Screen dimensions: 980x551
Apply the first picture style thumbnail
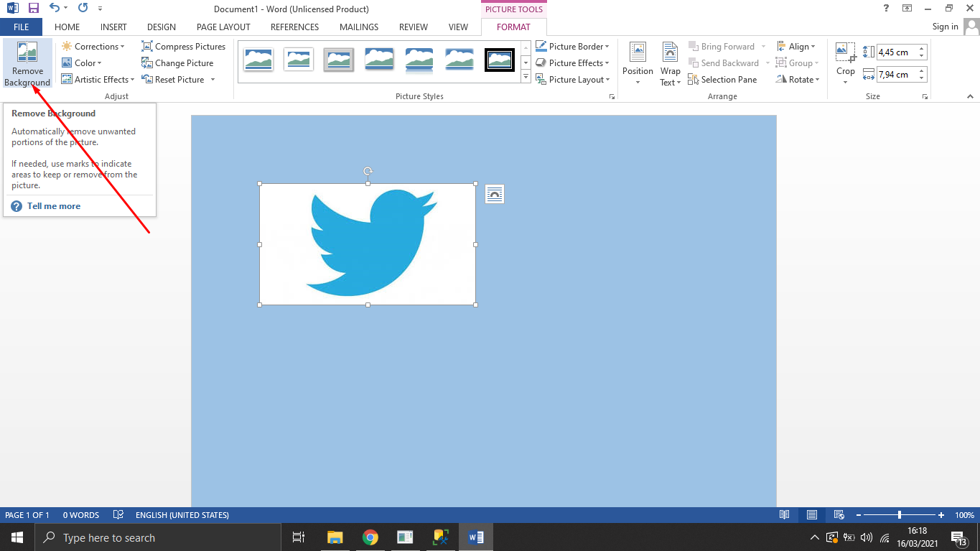point(258,60)
